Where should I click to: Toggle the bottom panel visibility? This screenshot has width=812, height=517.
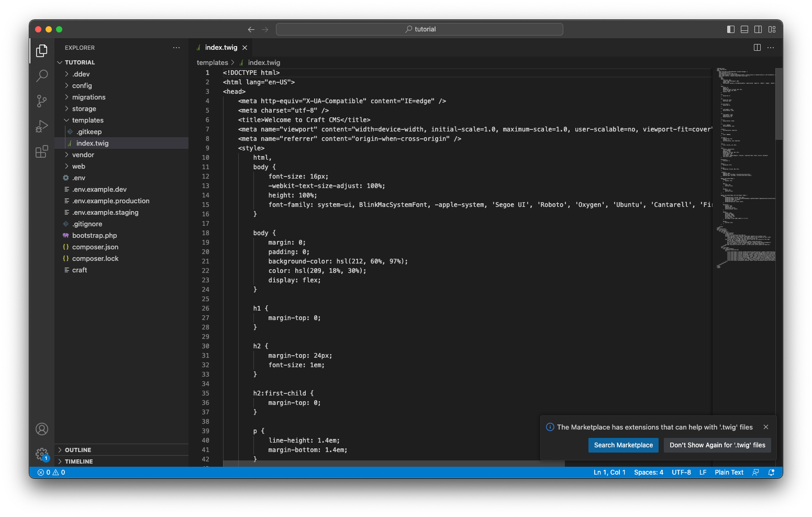coord(744,29)
